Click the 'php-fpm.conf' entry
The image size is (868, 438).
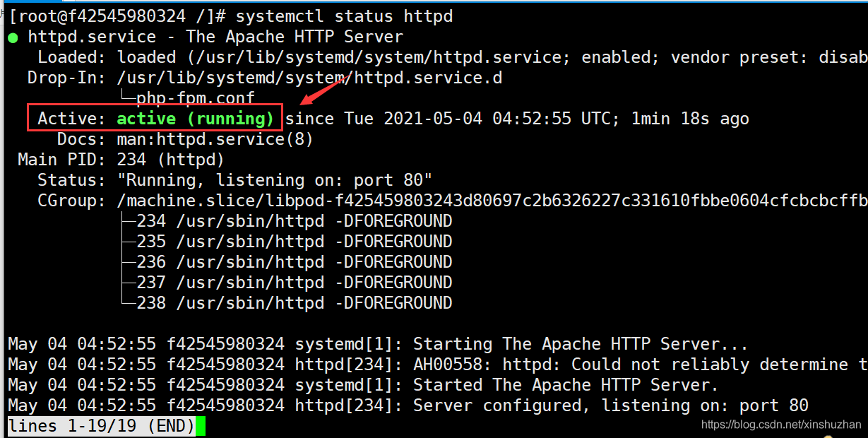(x=196, y=98)
